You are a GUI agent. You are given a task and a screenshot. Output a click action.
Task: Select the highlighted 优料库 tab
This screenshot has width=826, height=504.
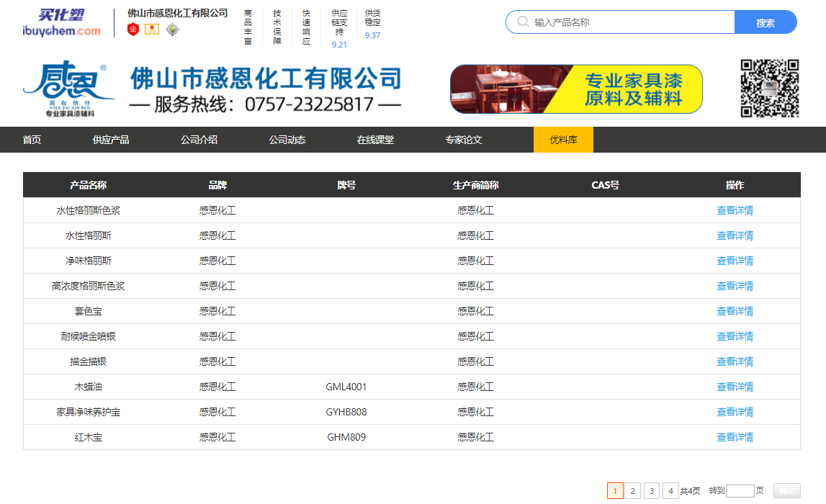tap(563, 140)
